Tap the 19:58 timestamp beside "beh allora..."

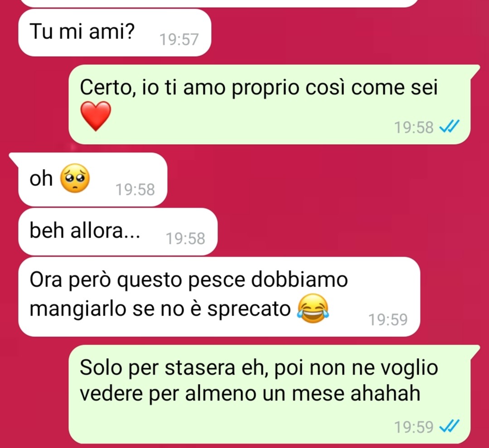coord(185,239)
